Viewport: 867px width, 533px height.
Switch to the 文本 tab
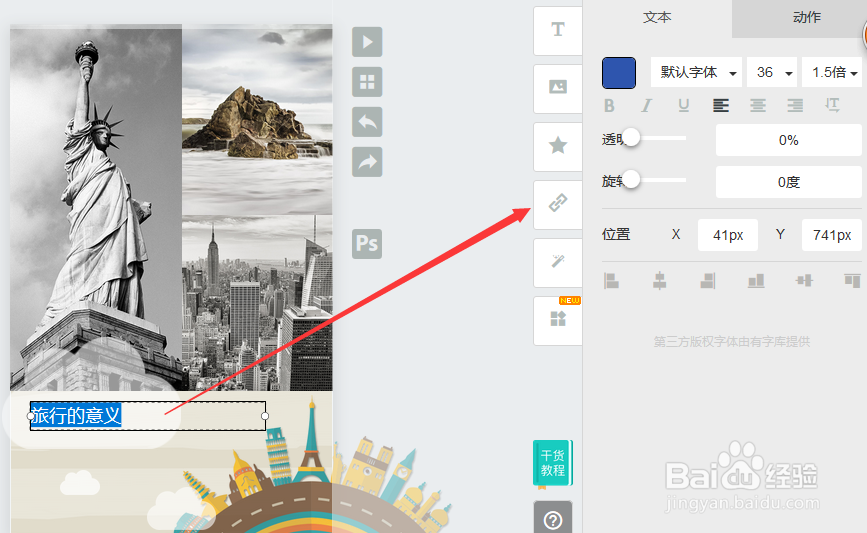point(657,18)
